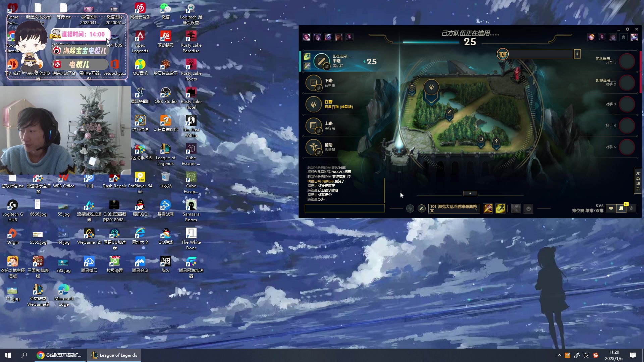Expand the panel with the ▲ arrow button
The image size is (644, 362).
click(470, 193)
